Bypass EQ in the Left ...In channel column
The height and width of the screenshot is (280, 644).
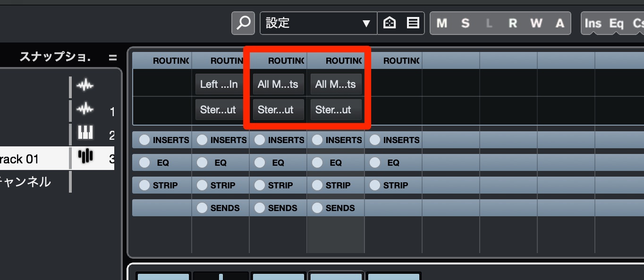coord(202,162)
